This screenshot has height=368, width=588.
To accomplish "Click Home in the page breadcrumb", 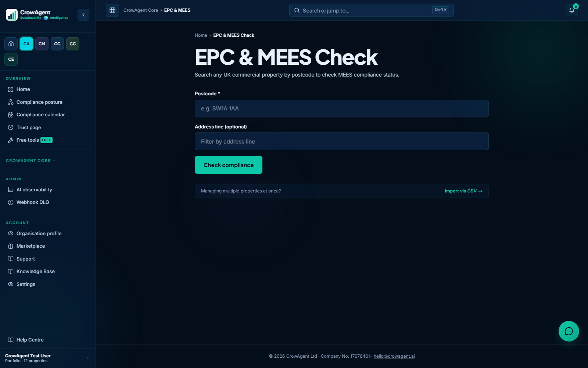I will point(201,35).
